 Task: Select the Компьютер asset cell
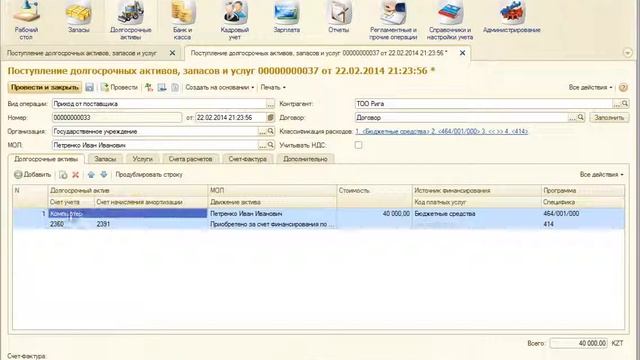[128, 213]
